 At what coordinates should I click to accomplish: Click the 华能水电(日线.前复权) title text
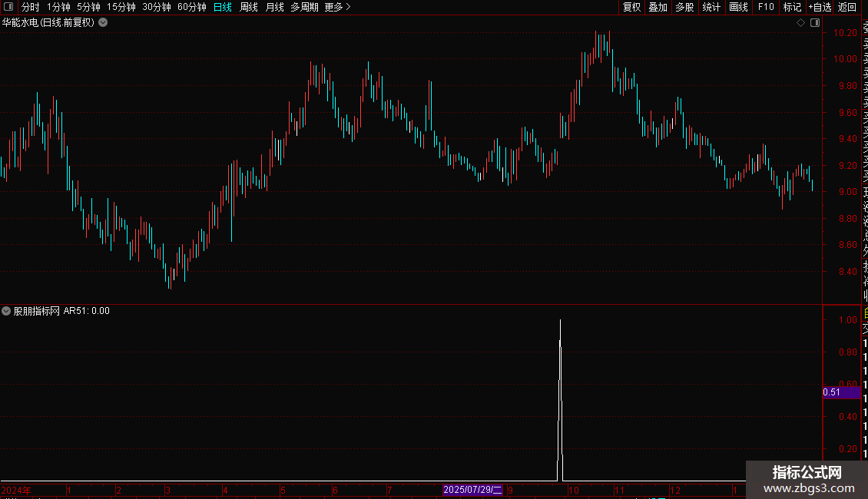48,23
